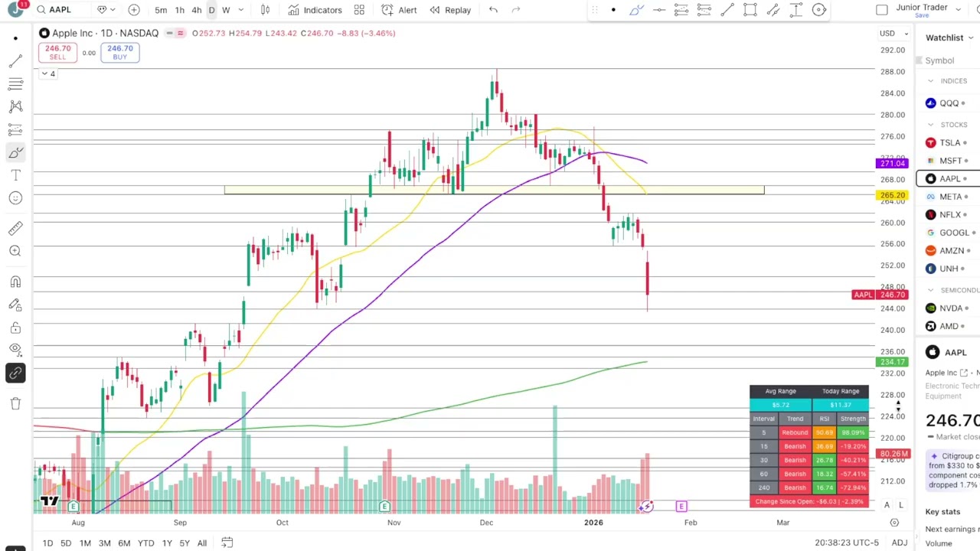980x551 pixels.
Task: Toggle the drawings sync link button
Action: [x=15, y=373]
